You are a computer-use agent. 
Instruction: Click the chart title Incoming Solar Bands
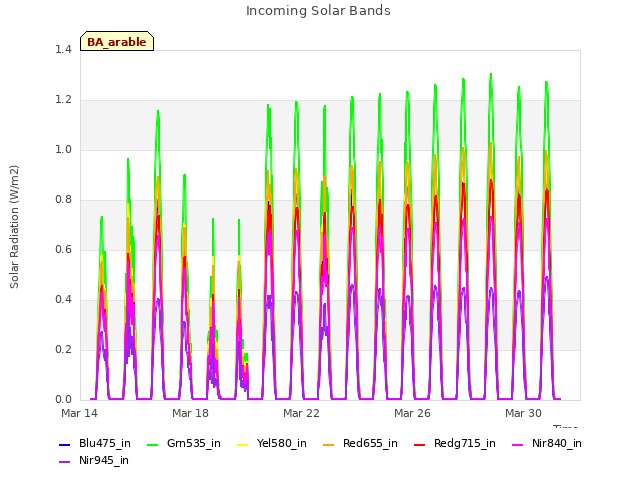(318, 11)
